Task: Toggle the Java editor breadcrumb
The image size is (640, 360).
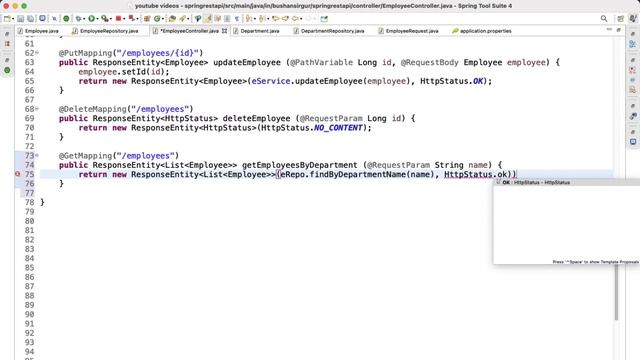Action: (x=197, y=19)
